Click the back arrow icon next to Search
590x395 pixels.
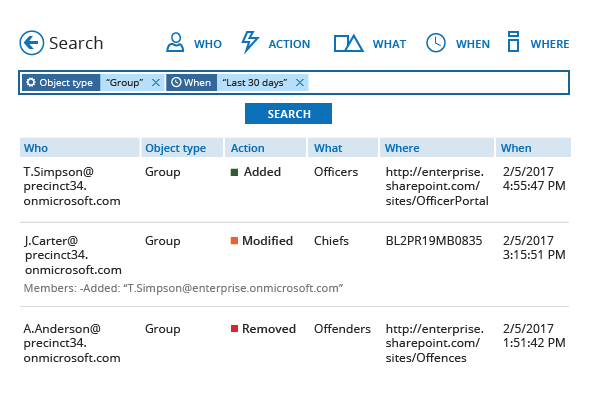(32, 43)
